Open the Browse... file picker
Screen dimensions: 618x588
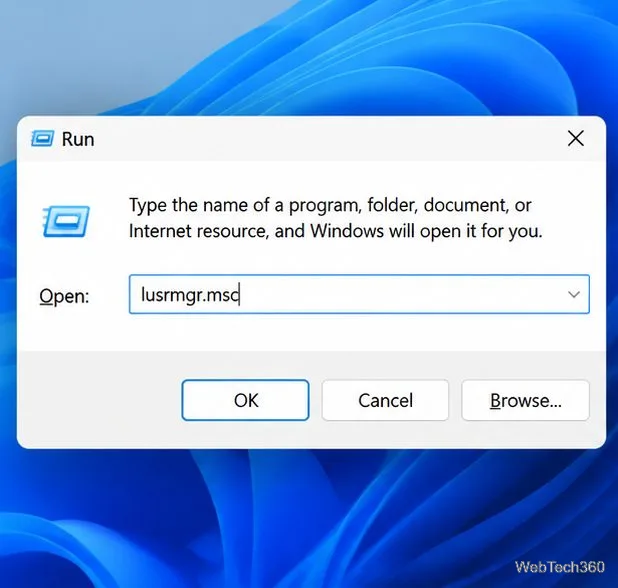click(525, 400)
